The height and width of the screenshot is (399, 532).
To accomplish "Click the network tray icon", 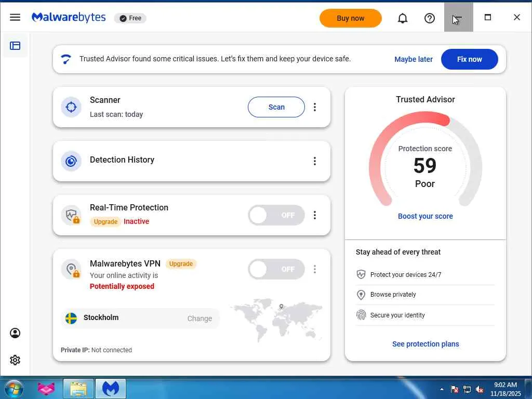I will tap(467, 389).
